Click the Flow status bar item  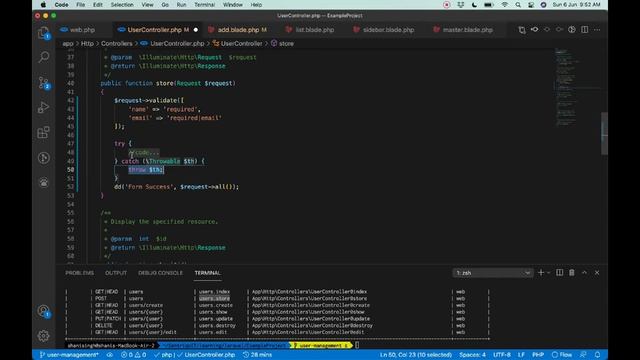point(562,355)
